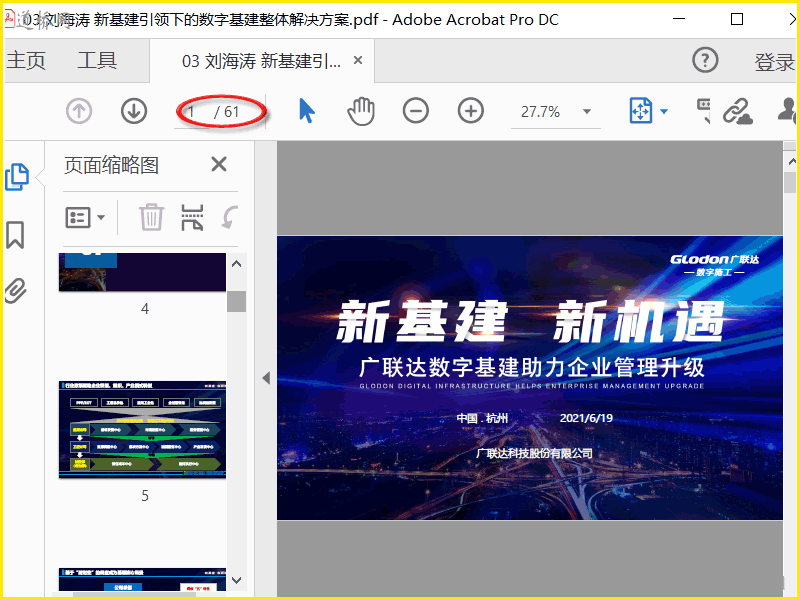This screenshot has width=800, height=600.
Task: Maximize the Acrobat window
Action: pos(737,19)
